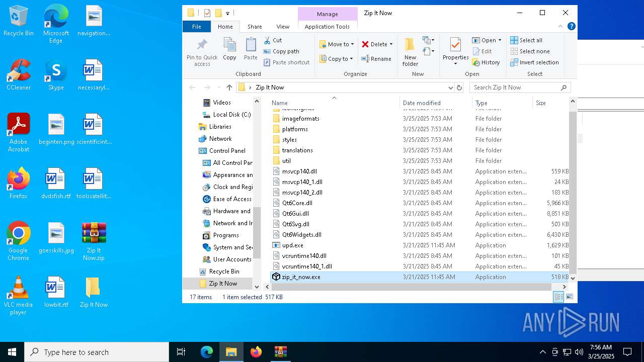Image resolution: width=644 pixels, height=362 pixels.
Task: Open Properties with the checkmark icon
Action: [455, 51]
